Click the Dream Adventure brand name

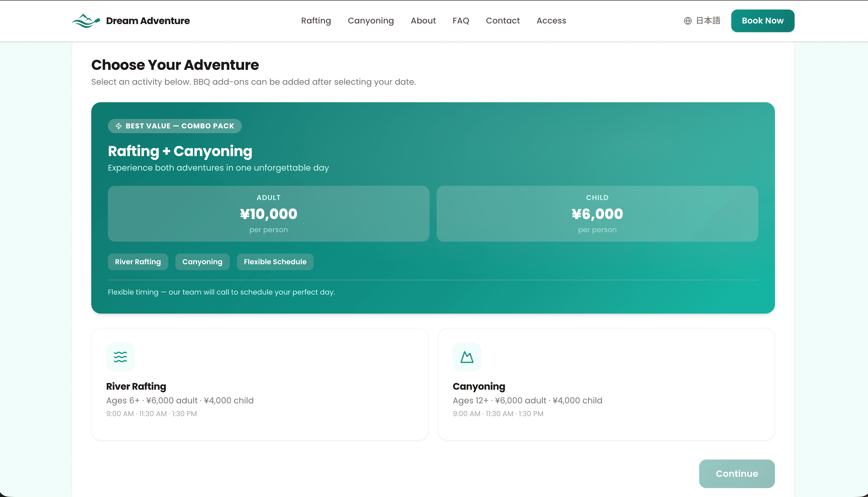coord(147,21)
